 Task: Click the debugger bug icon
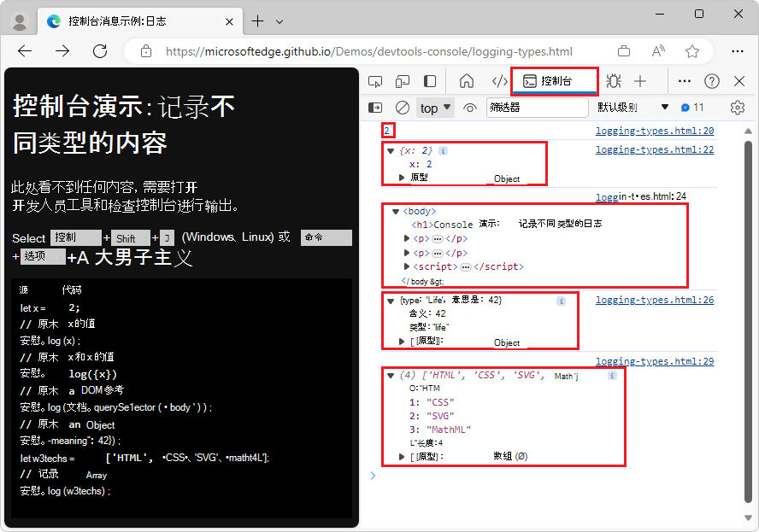(x=614, y=80)
